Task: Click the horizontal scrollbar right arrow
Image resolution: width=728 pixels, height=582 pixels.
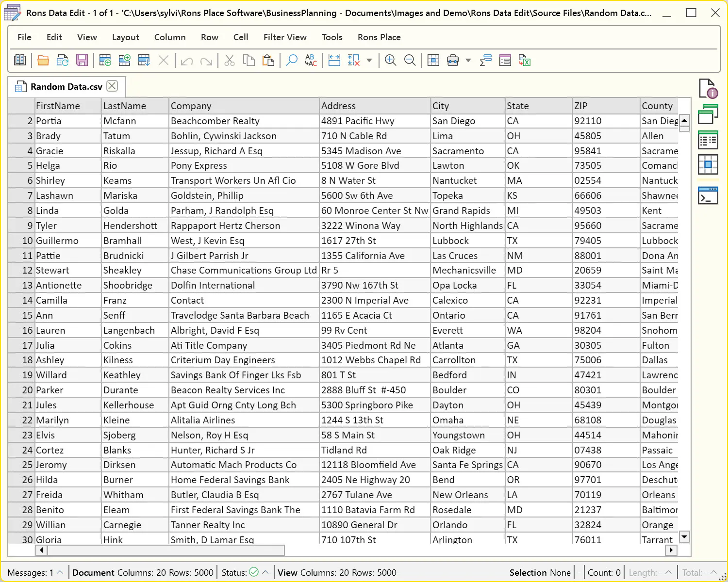Action: click(x=671, y=550)
